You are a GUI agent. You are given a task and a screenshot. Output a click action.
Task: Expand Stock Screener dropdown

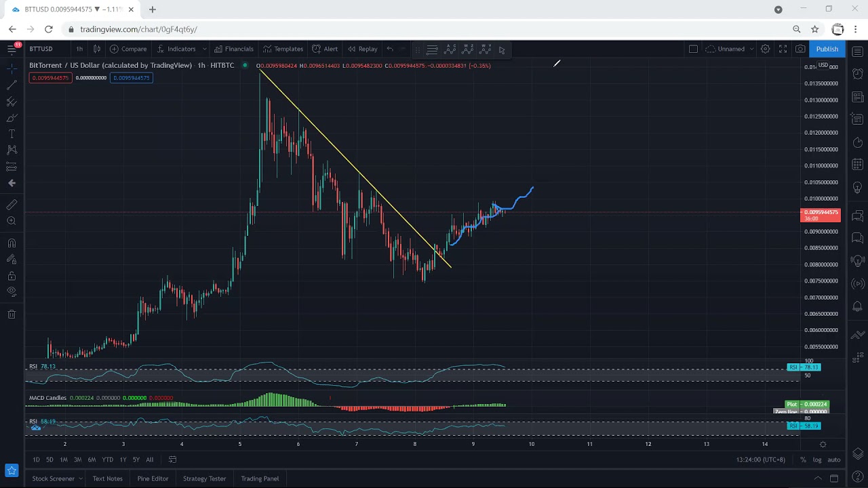coord(80,479)
